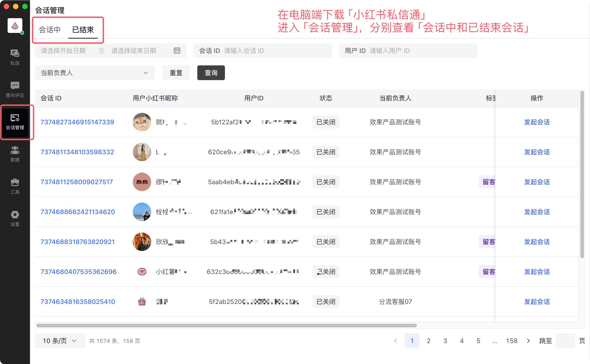Open session 7374680407535362696

79,271
